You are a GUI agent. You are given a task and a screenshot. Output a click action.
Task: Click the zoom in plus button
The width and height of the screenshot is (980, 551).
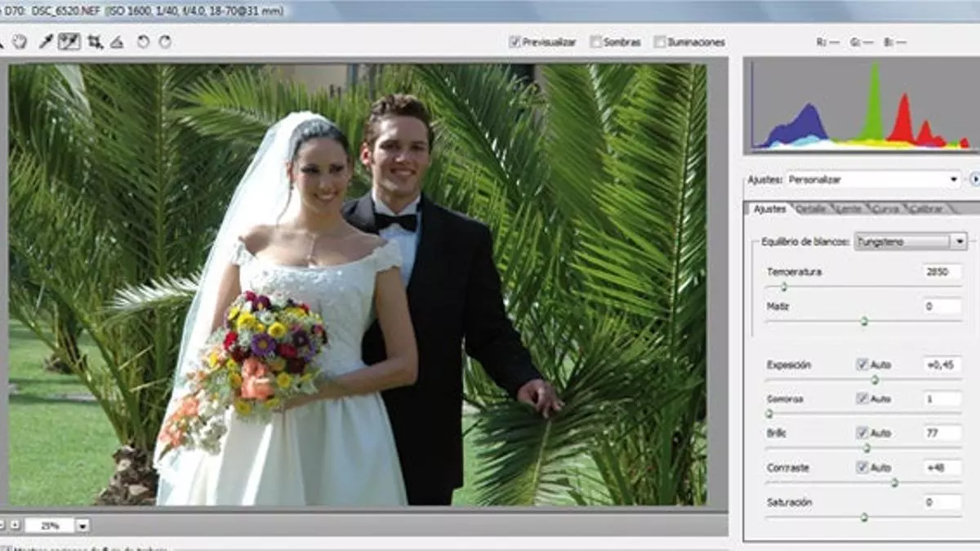pyautogui.click(x=14, y=525)
